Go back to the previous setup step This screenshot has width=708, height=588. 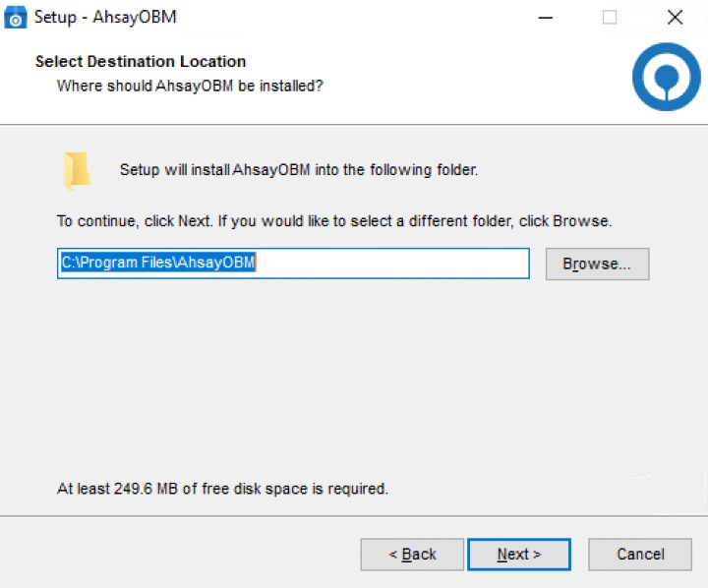pyautogui.click(x=412, y=555)
